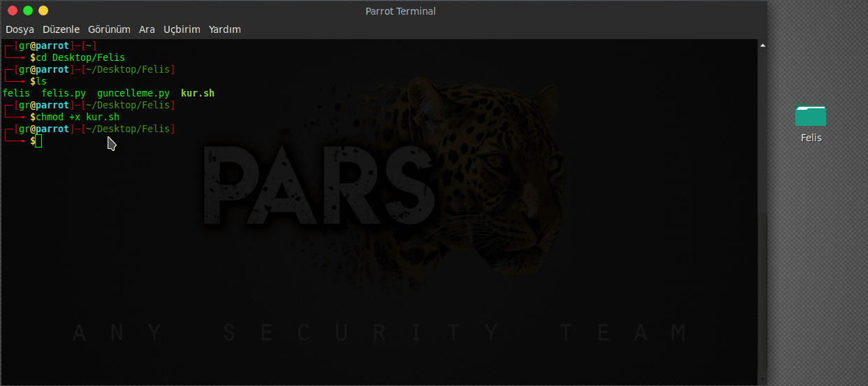Click the kur.sh file name in listing
The width and height of the screenshot is (868, 386).
pyautogui.click(x=198, y=93)
